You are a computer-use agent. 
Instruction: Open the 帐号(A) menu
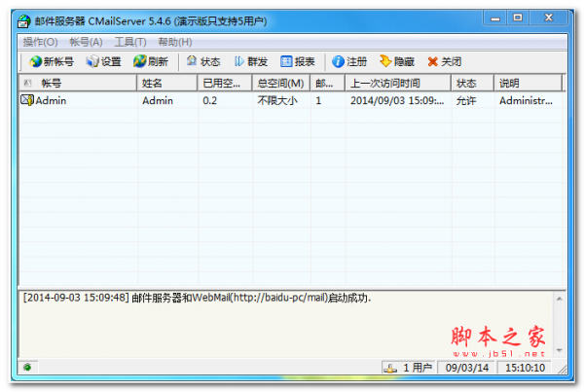click(x=86, y=42)
